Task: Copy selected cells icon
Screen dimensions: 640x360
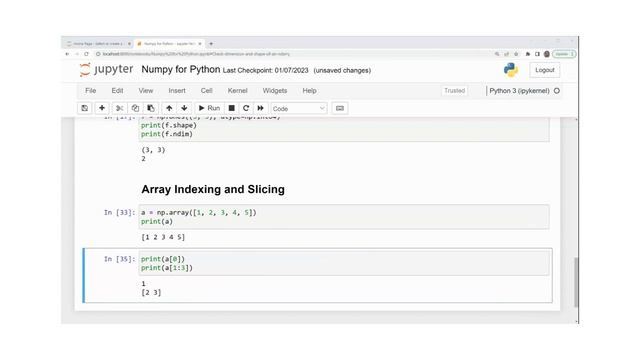Action: 135,108
